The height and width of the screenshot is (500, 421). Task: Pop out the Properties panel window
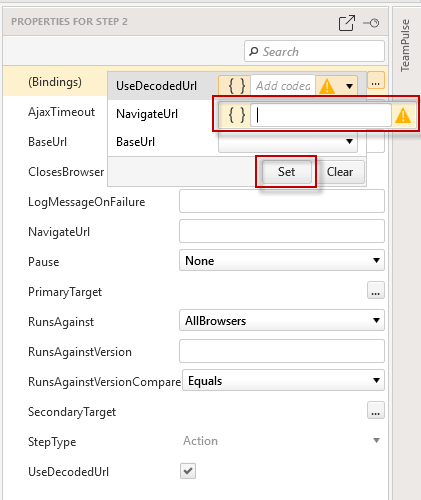pyautogui.click(x=347, y=23)
